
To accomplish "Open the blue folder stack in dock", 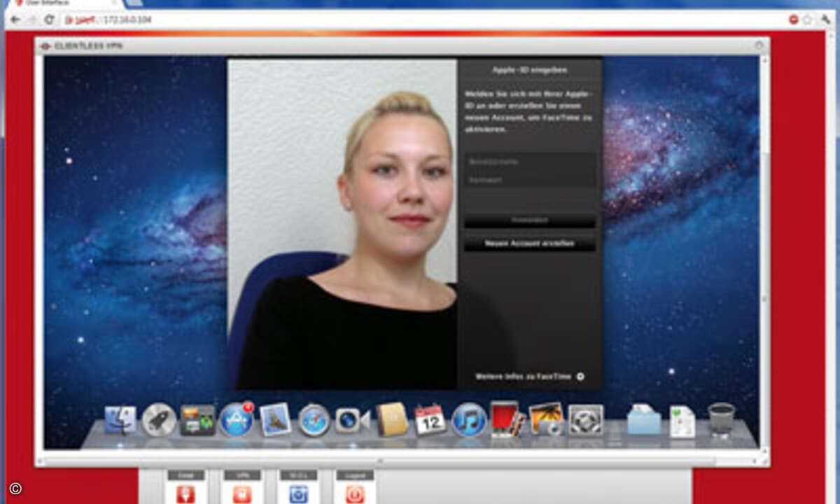I will tap(643, 420).
